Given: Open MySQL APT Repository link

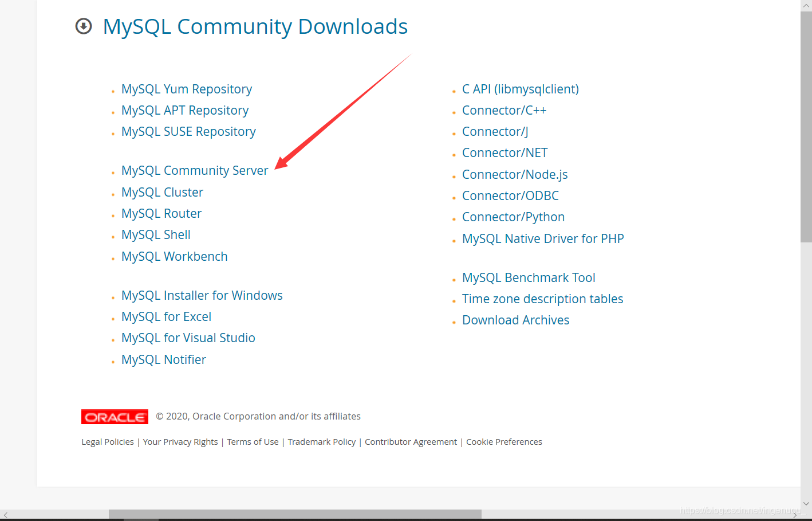Looking at the screenshot, I should pyautogui.click(x=185, y=111).
